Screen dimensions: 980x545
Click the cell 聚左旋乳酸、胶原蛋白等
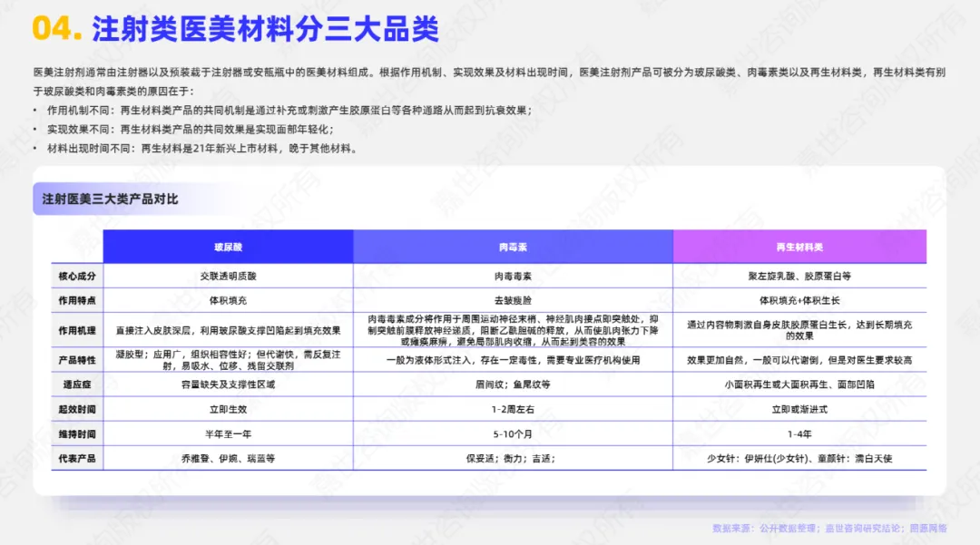click(799, 276)
